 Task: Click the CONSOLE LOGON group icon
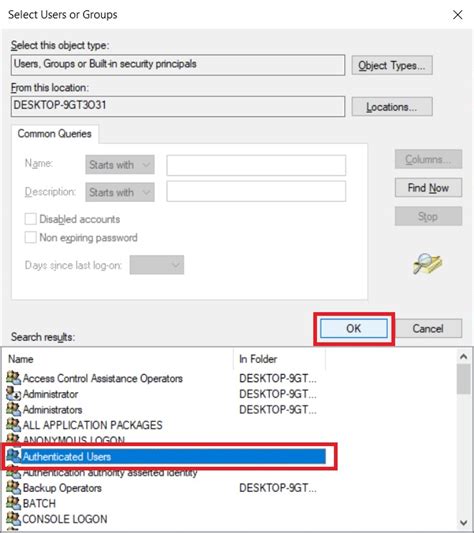[14, 519]
